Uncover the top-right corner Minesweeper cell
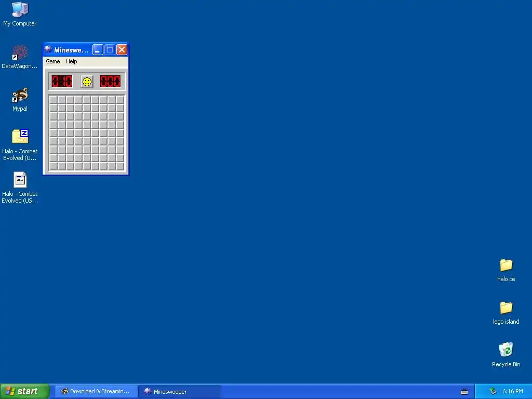This screenshot has width=532, height=399. pyautogui.click(x=120, y=100)
